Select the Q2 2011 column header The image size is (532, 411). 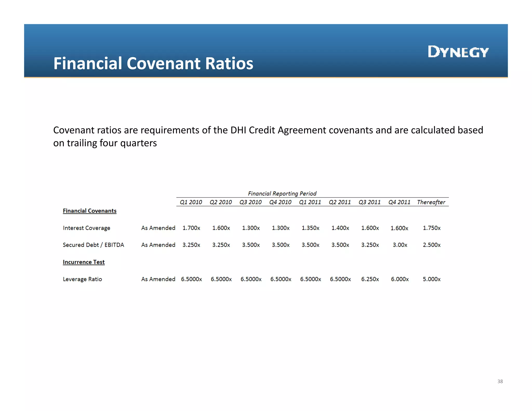[x=340, y=202]
